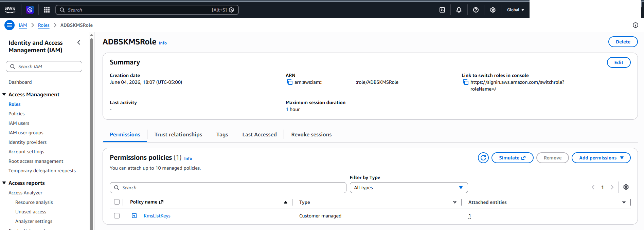Switch to the Last Accessed tab

(260, 135)
